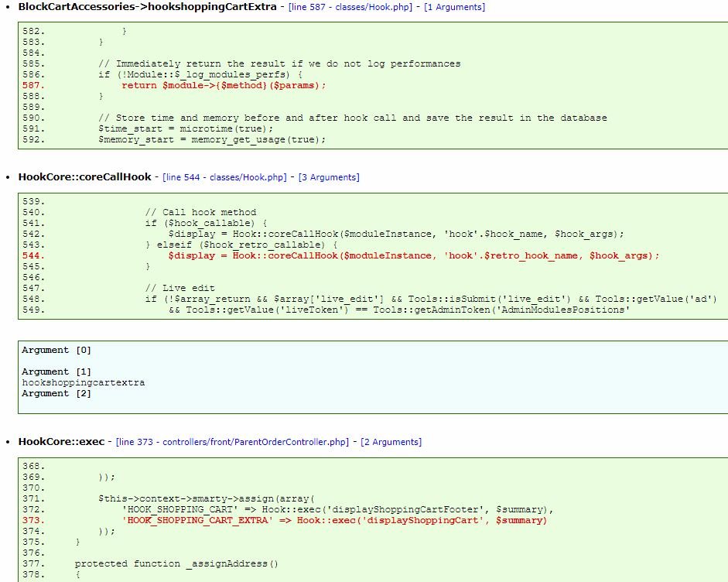Click the Module::$_log_modules_perfs if line
728x582 pixels.
(200, 75)
